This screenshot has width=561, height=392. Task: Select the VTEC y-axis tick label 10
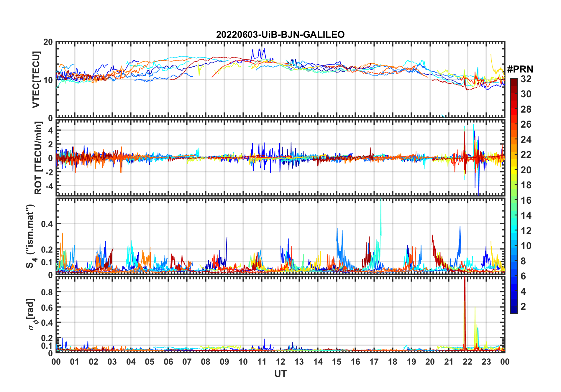(48, 80)
